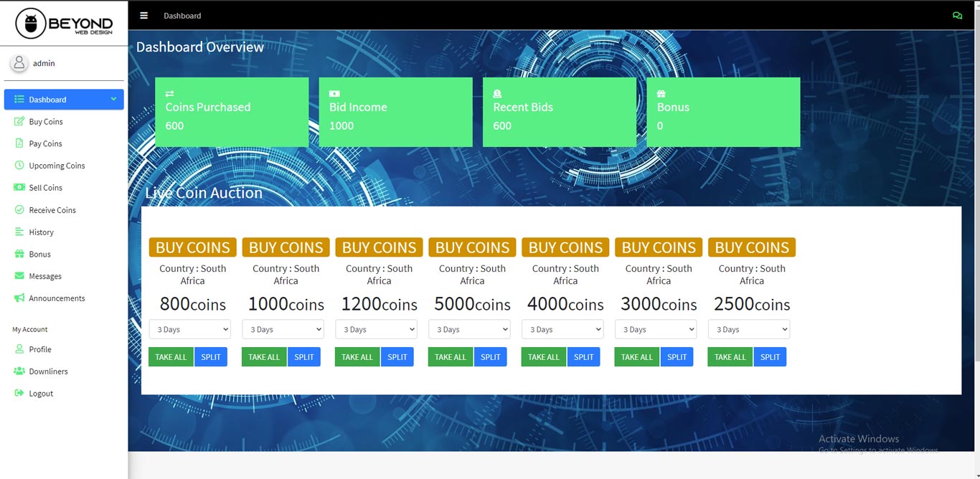Open the days dropdown for 800coins

coord(189,330)
